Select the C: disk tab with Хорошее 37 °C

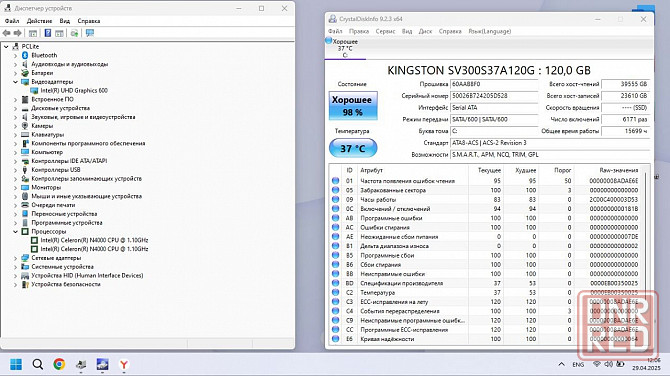345,48
